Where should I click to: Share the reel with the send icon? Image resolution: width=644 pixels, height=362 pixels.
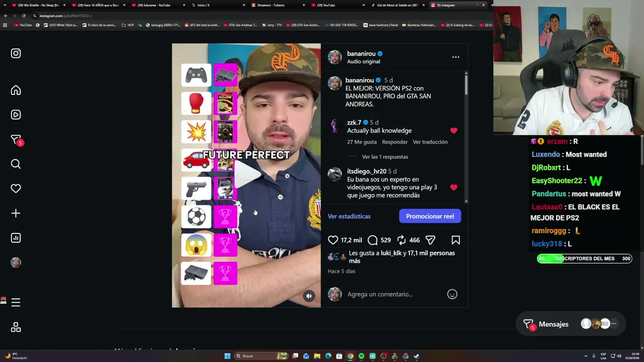pos(430,240)
